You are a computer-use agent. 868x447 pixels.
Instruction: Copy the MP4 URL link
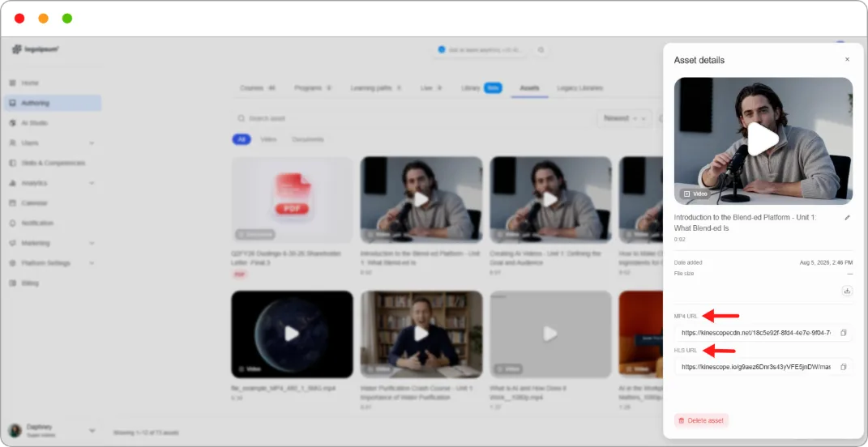pyautogui.click(x=843, y=333)
